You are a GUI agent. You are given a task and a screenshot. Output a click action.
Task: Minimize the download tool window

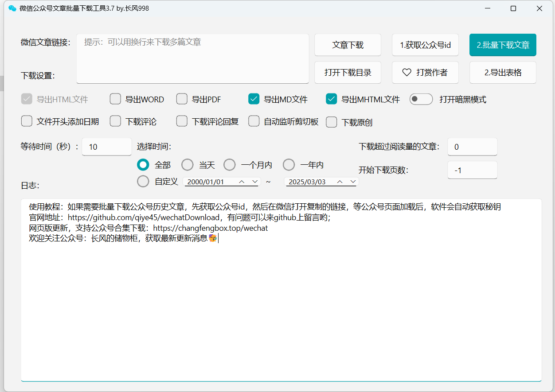tap(487, 8)
